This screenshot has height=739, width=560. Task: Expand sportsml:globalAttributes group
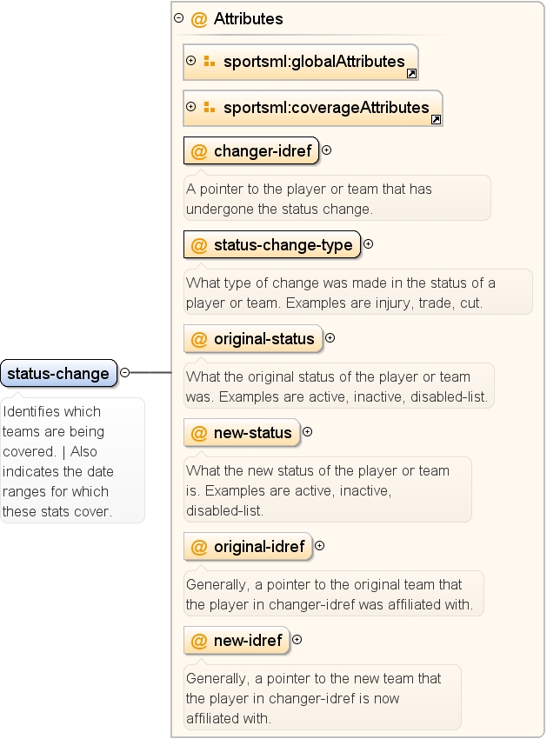tap(191, 60)
